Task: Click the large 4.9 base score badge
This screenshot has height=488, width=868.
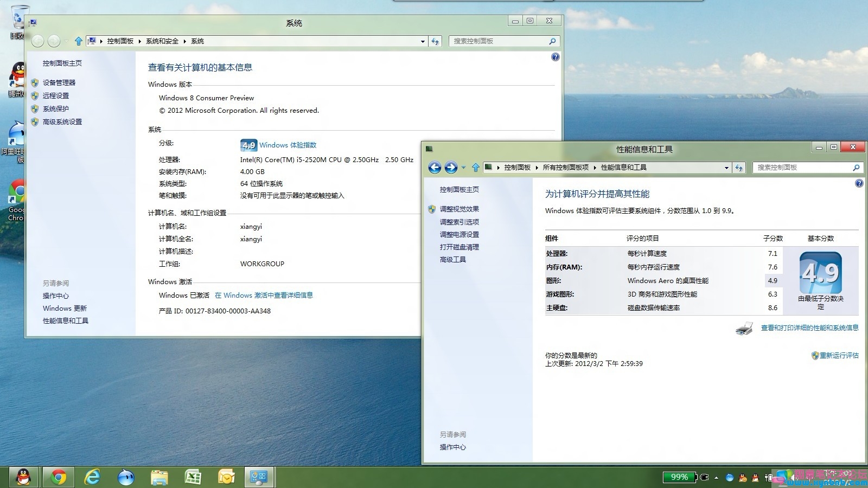Action: (821, 273)
